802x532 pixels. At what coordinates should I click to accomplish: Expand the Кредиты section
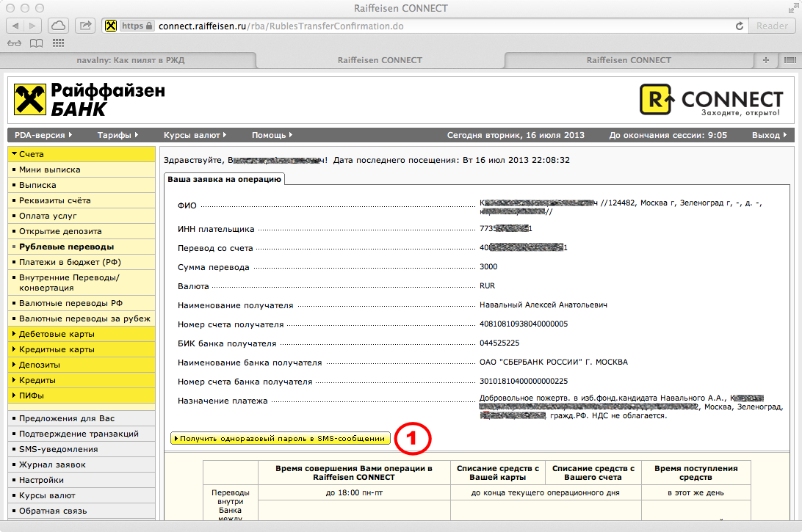[x=82, y=379]
